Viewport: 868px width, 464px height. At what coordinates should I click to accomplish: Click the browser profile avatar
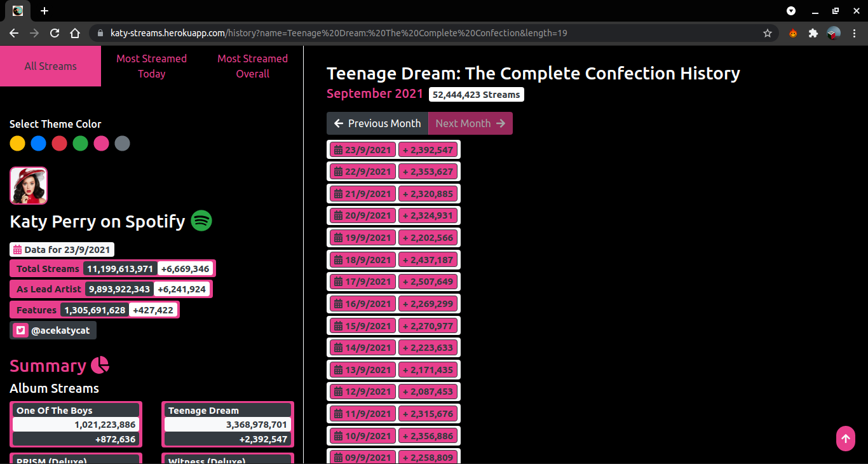pos(834,33)
